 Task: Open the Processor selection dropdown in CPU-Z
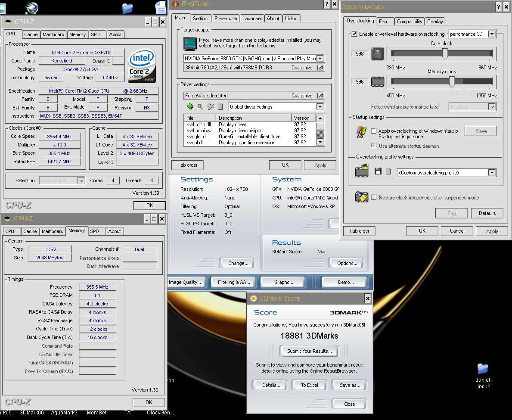coord(81,180)
